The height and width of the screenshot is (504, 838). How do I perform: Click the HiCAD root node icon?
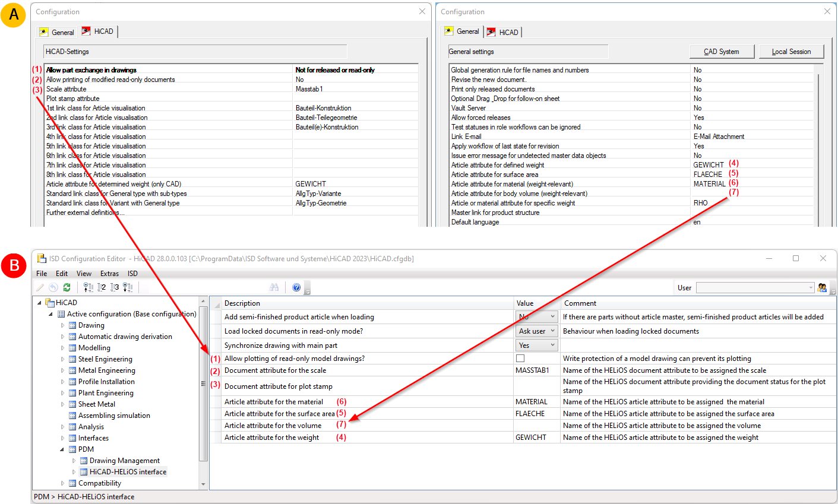coord(50,303)
